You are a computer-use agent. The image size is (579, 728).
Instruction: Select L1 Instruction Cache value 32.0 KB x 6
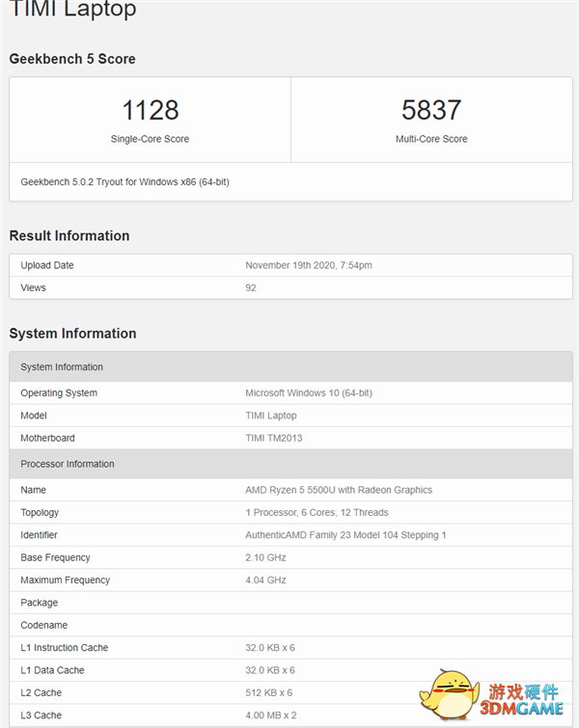tap(270, 648)
